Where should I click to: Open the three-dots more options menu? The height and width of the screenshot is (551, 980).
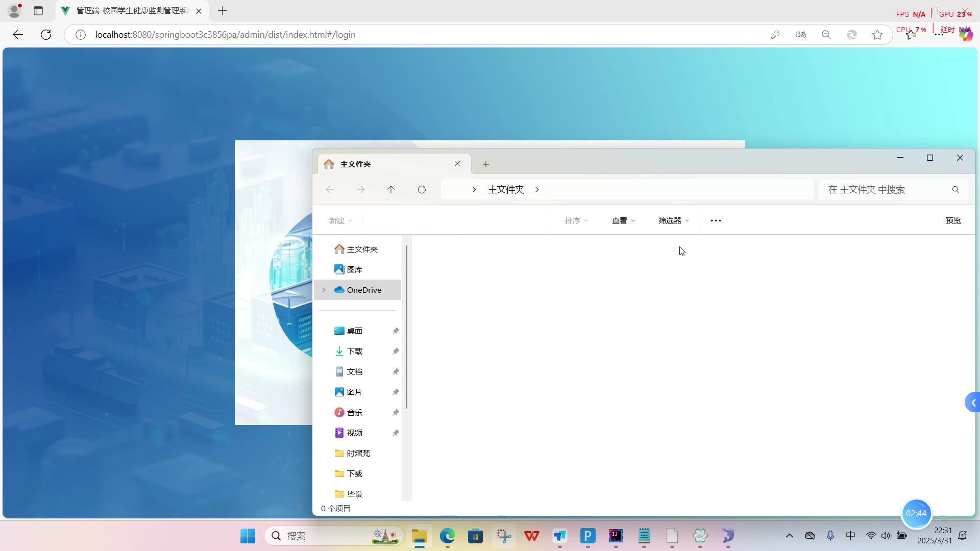click(x=716, y=221)
